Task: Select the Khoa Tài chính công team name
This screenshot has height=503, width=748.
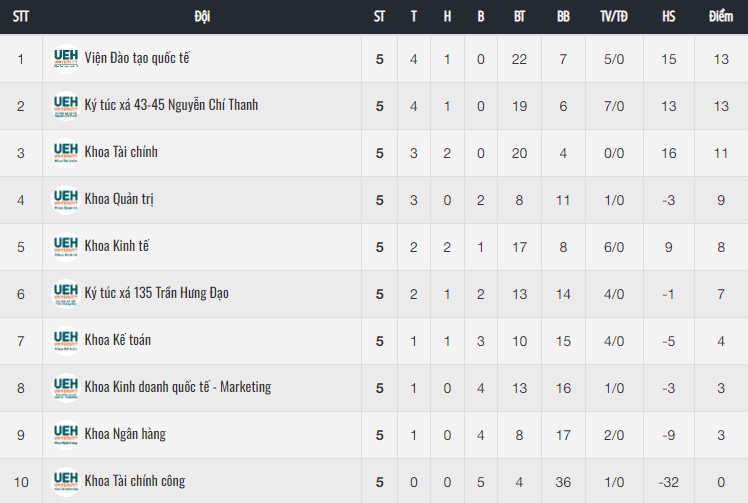Action: click(135, 481)
